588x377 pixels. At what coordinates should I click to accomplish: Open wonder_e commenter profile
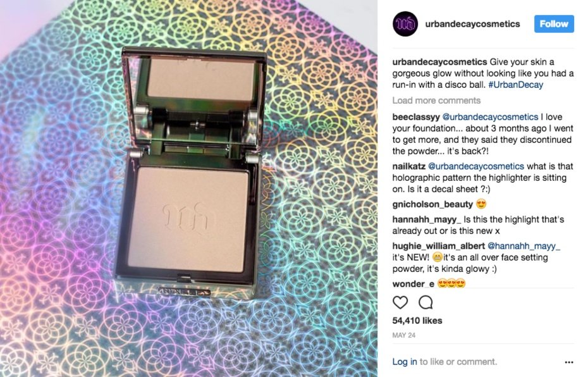pyautogui.click(x=413, y=284)
